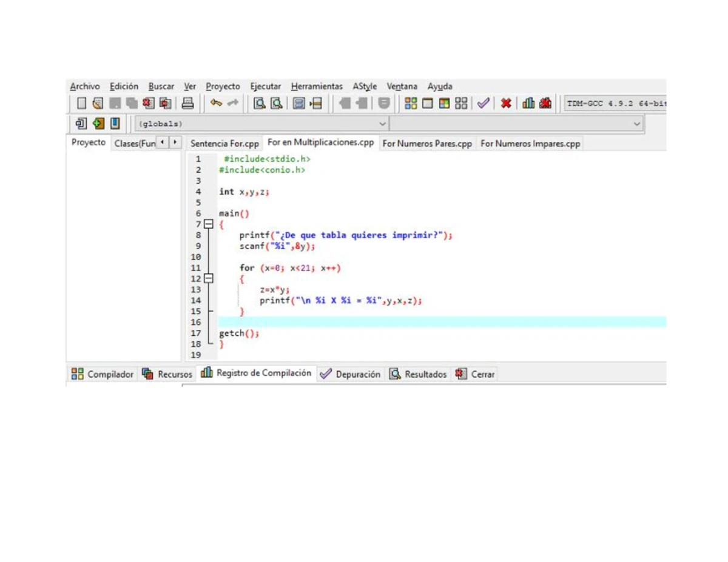The width and height of the screenshot is (728, 562).
Task: Click the 'z=x*y;' code line
Action: (x=275, y=290)
